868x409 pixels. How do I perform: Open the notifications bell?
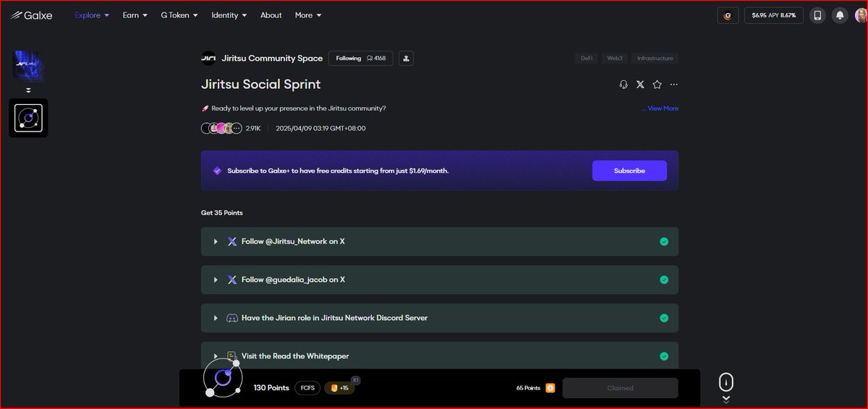click(840, 15)
